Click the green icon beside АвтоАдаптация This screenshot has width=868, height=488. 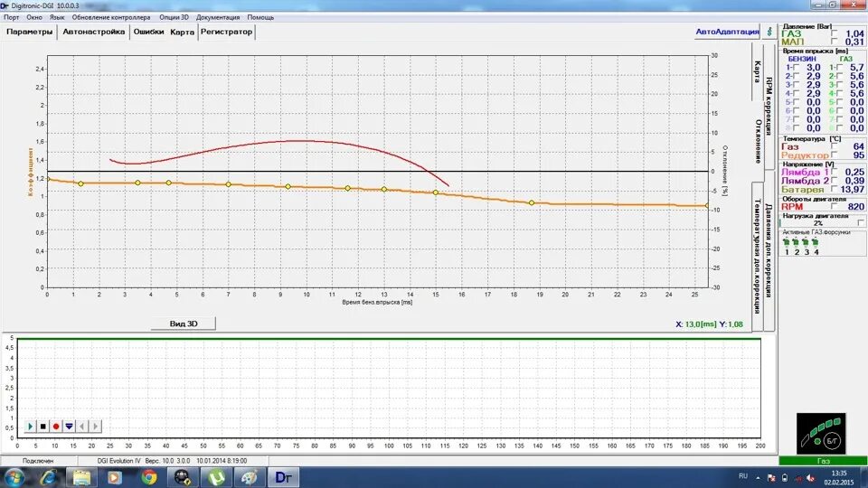769,32
